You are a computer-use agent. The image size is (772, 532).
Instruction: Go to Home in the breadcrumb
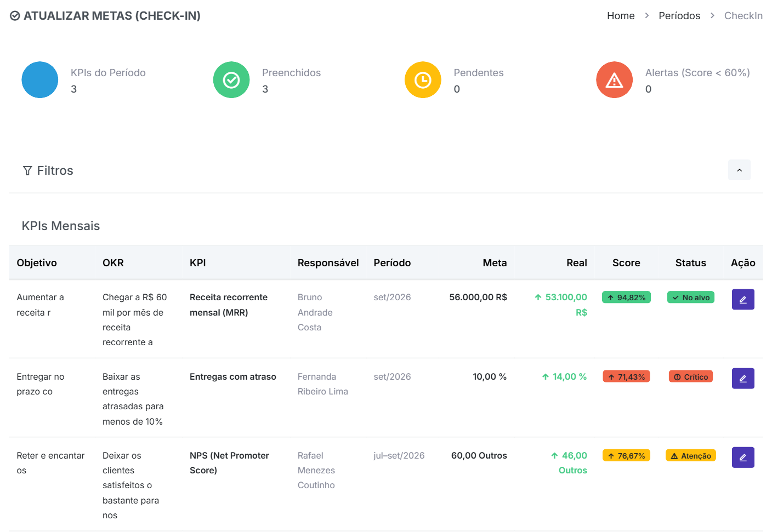(621, 16)
